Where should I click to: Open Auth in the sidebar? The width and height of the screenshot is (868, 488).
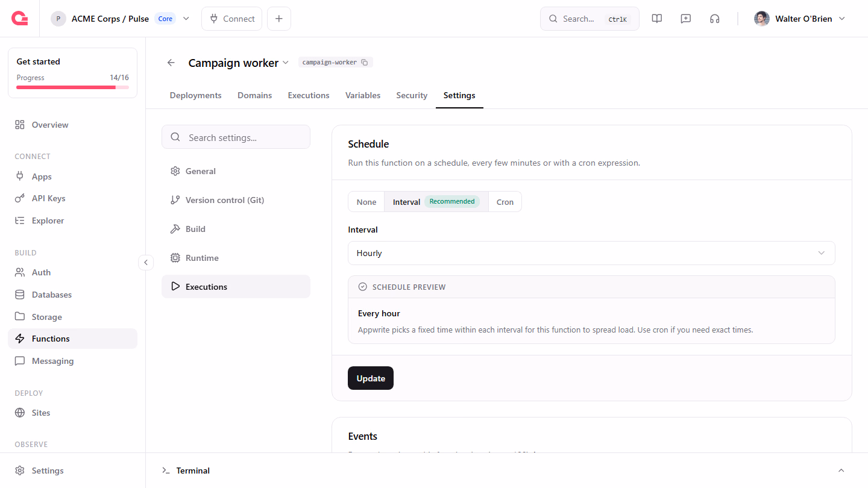(x=72, y=272)
